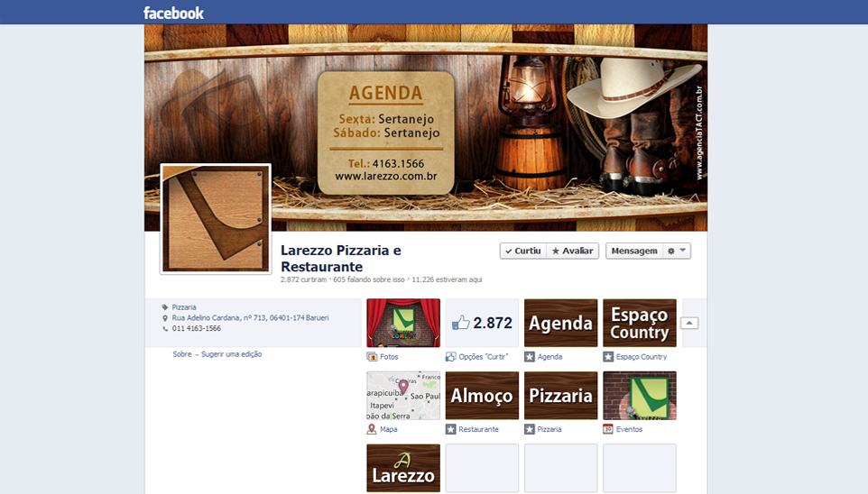Open the Rua Adelino Cardana address link

click(x=250, y=317)
